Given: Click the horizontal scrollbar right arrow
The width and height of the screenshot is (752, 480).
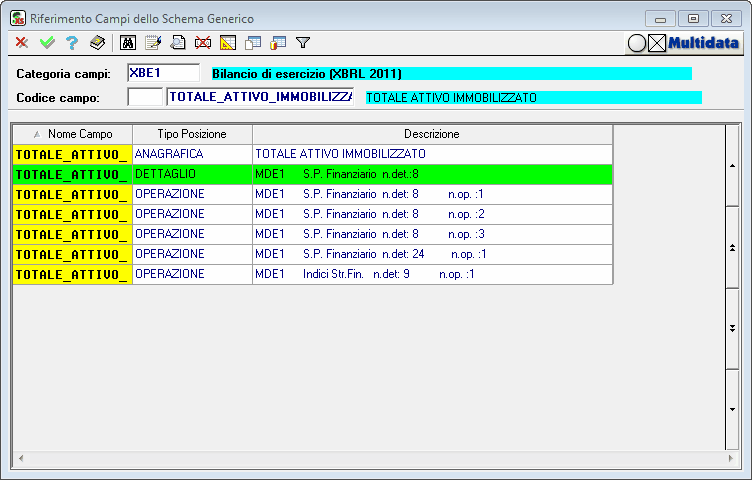Looking at the screenshot, I should click(730, 458).
